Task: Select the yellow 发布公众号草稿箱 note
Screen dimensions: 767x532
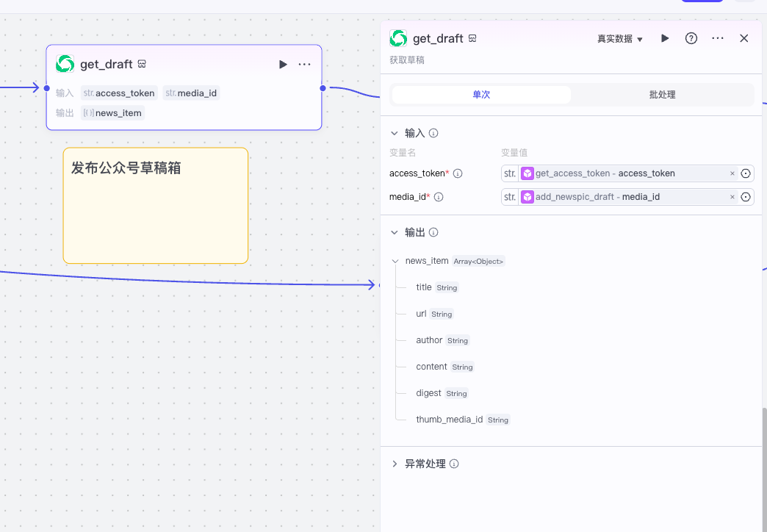Action: click(156, 206)
